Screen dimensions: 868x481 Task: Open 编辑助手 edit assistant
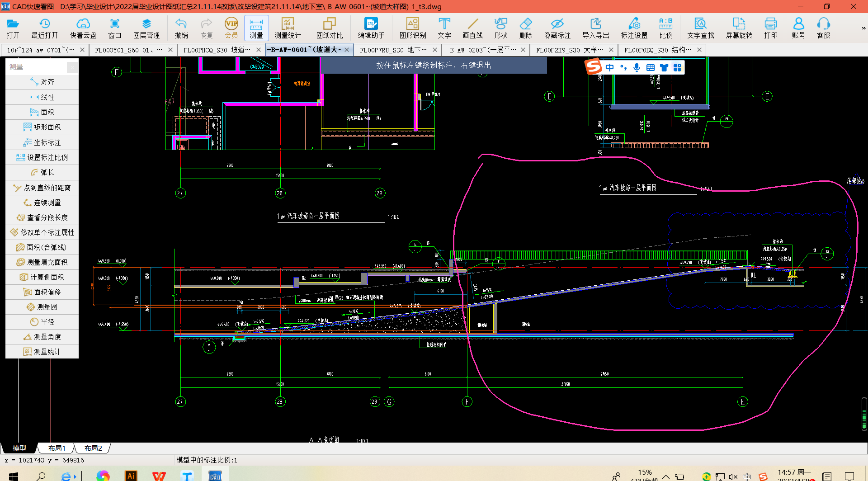[371, 28]
